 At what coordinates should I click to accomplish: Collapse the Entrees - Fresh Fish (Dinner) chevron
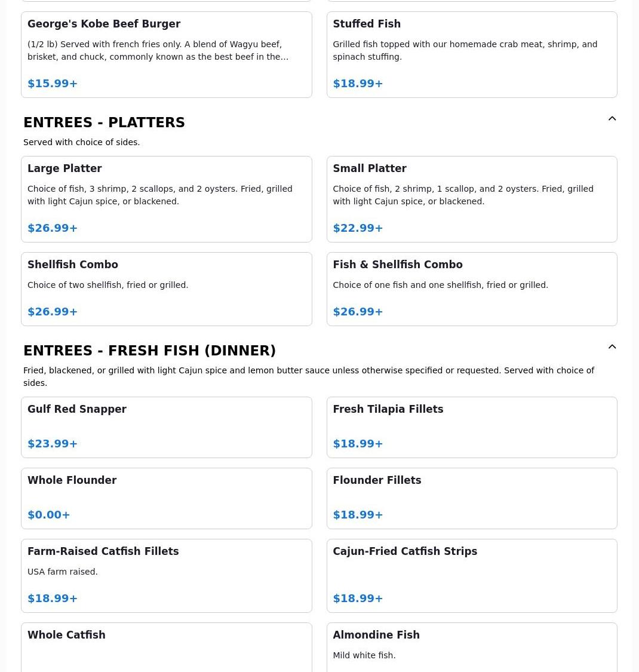[612, 347]
